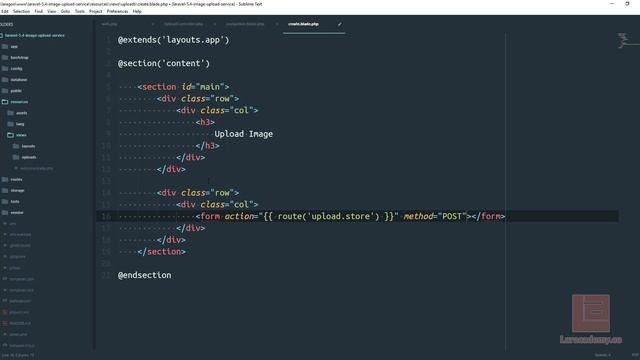The image size is (640, 360).
Task: Click the method="POST" attribute
Action: [x=435, y=216]
